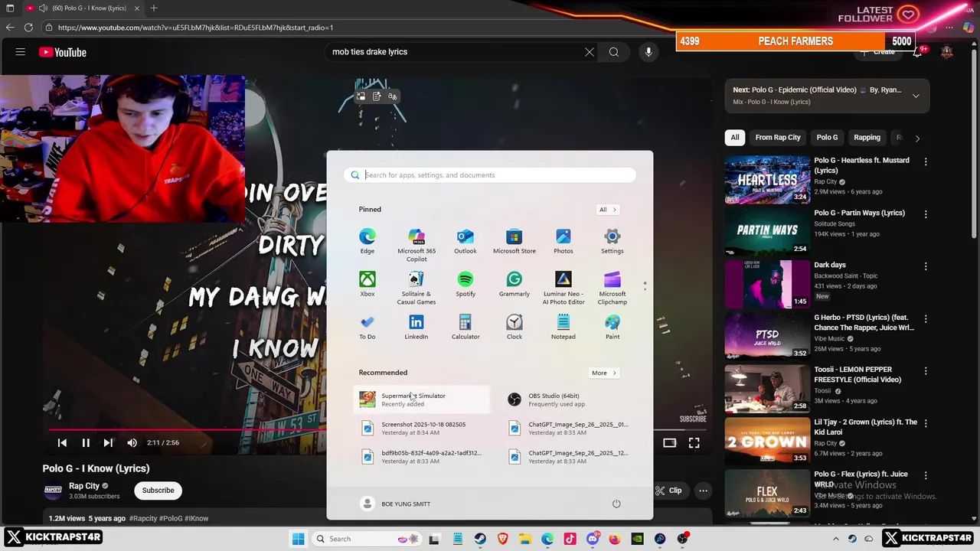Show hidden system tray icons

point(835,539)
